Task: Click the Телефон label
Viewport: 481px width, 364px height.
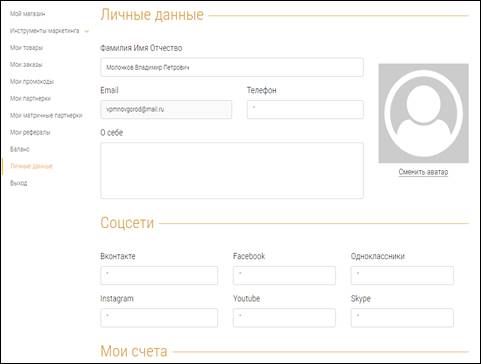Action: pyautogui.click(x=262, y=90)
